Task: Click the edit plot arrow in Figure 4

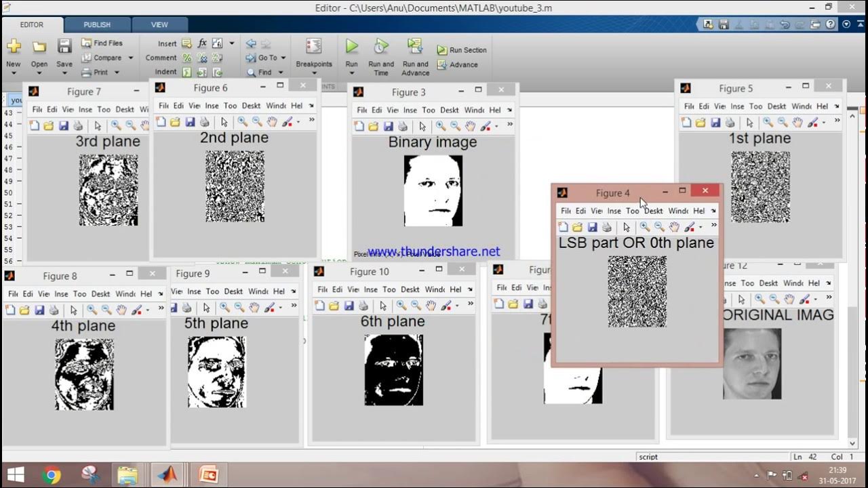Action: coord(626,227)
